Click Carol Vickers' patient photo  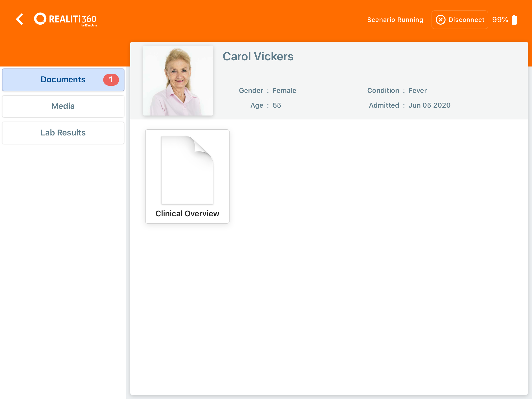178,81
